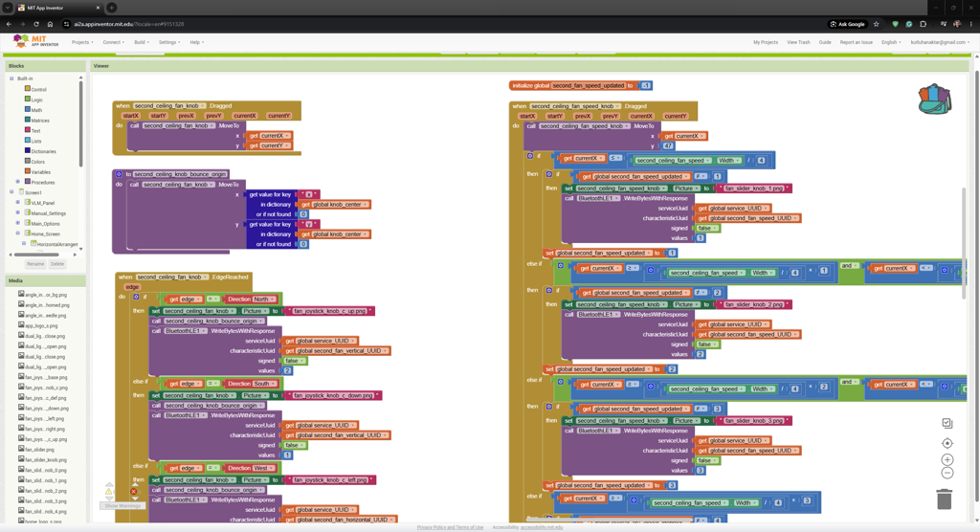
Task: Open Privacy Policy and Terms of Use
Action: 450,527
